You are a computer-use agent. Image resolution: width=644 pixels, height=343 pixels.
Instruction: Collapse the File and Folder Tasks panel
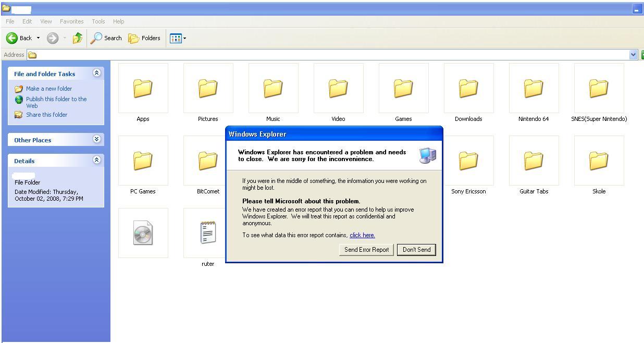[96, 73]
